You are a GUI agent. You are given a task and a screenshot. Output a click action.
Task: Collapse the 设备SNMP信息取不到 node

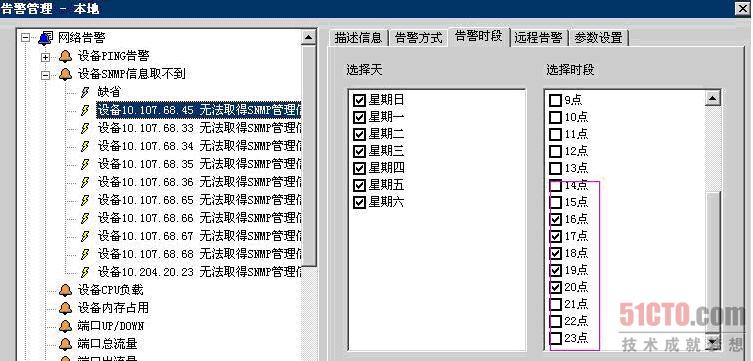click(46, 75)
